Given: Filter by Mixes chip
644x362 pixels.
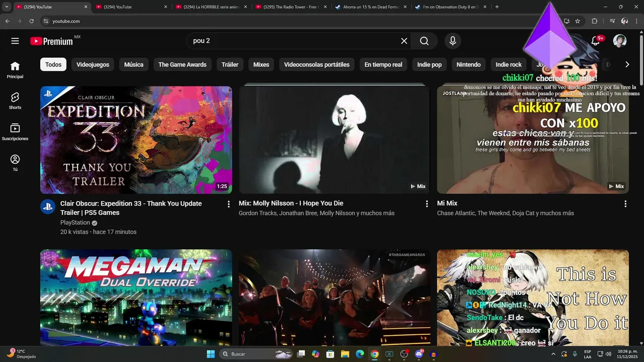Looking at the screenshot, I should [x=261, y=64].
